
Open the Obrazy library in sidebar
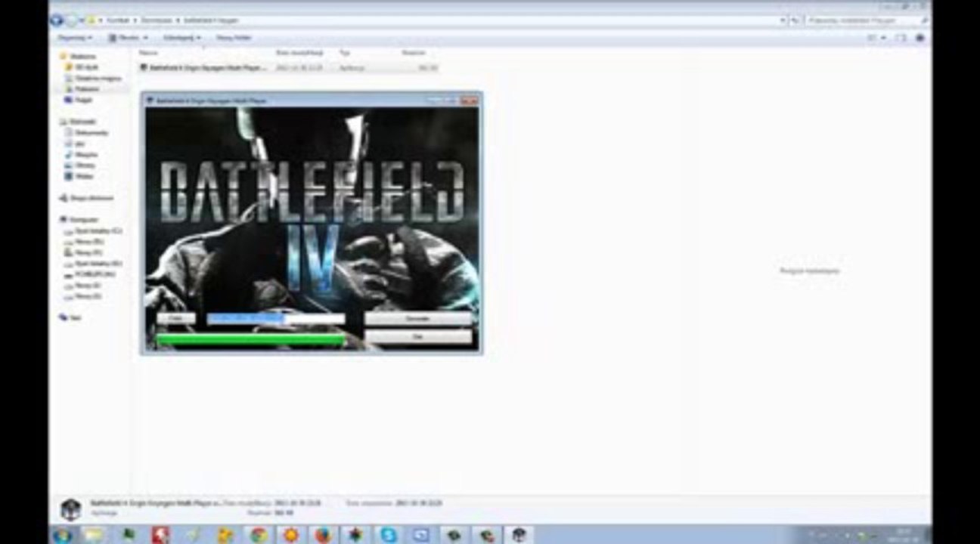80,165
